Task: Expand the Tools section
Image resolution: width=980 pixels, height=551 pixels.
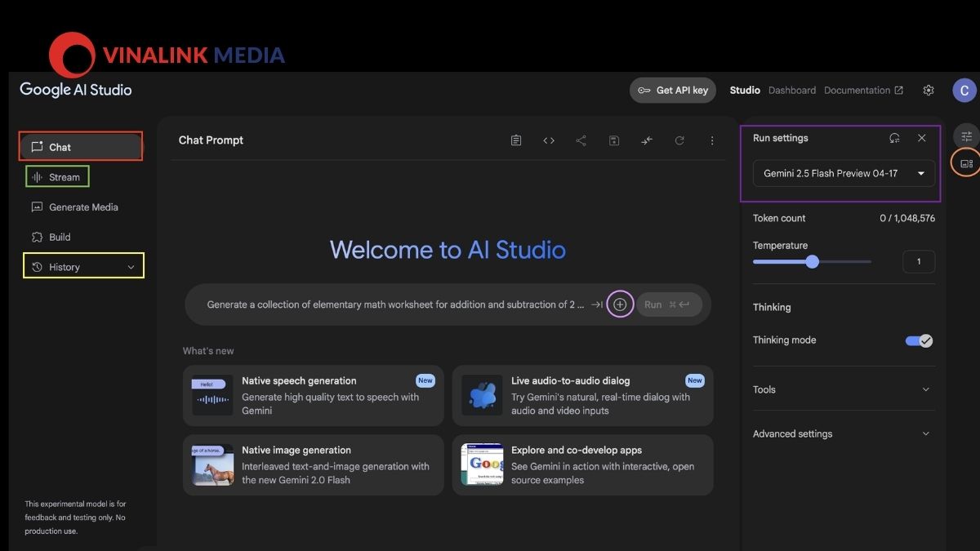Action: coord(843,389)
